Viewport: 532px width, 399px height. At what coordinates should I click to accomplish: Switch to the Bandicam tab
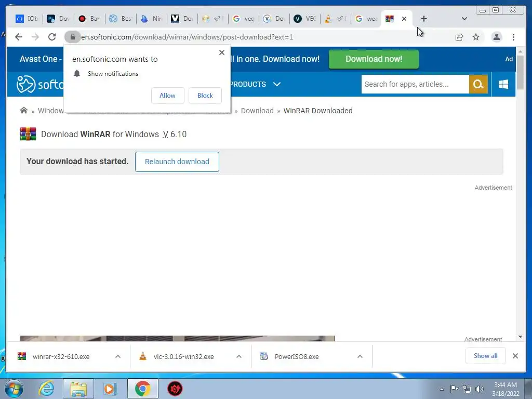click(x=89, y=19)
